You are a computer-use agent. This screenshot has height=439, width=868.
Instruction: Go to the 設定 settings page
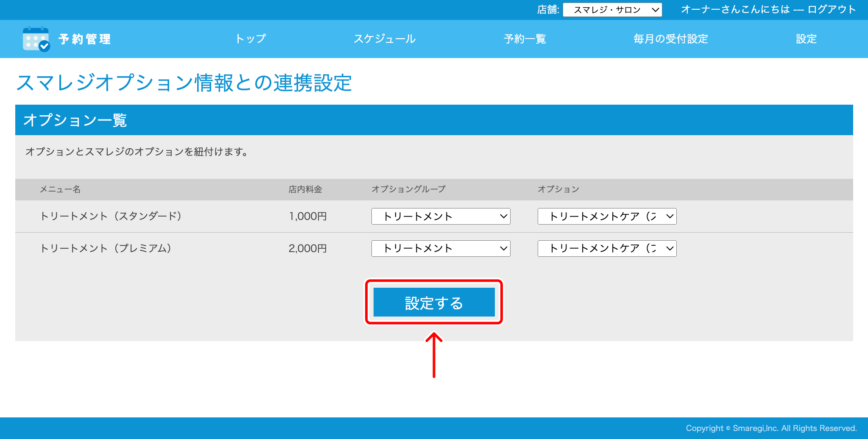coord(805,39)
